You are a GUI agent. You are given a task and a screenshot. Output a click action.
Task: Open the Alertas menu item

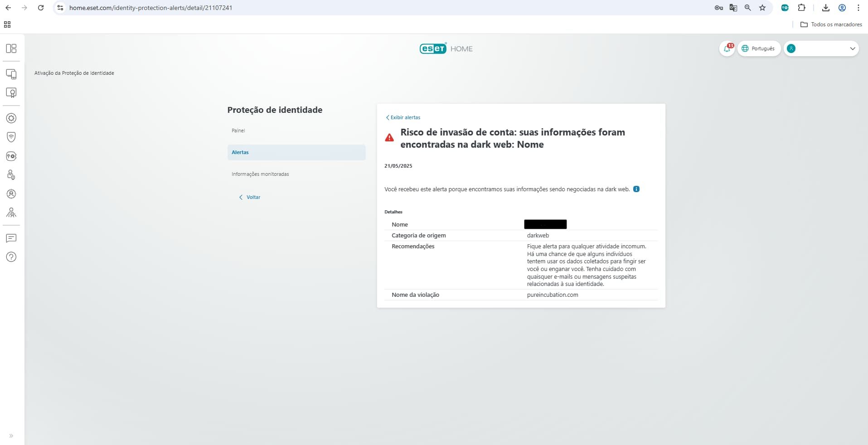[240, 152]
